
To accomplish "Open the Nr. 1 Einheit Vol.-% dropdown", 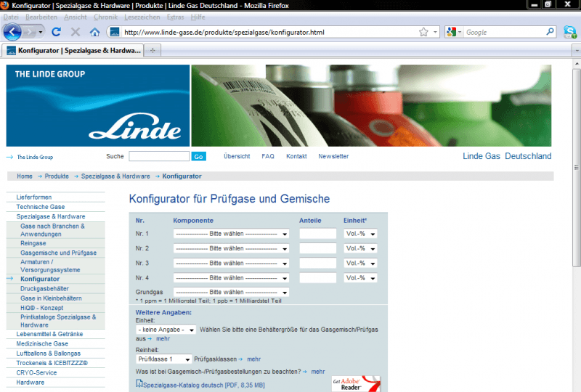I will point(360,234).
